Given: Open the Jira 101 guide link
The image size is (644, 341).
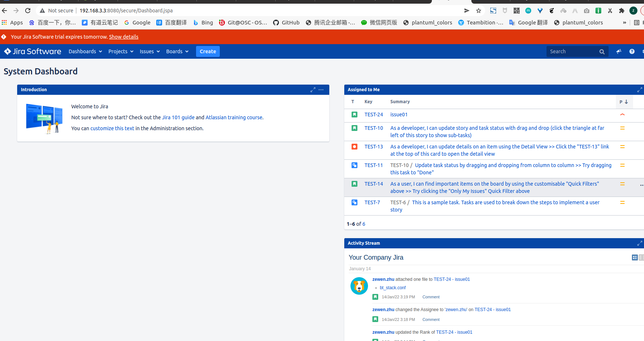Looking at the screenshot, I should pyautogui.click(x=178, y=117).
